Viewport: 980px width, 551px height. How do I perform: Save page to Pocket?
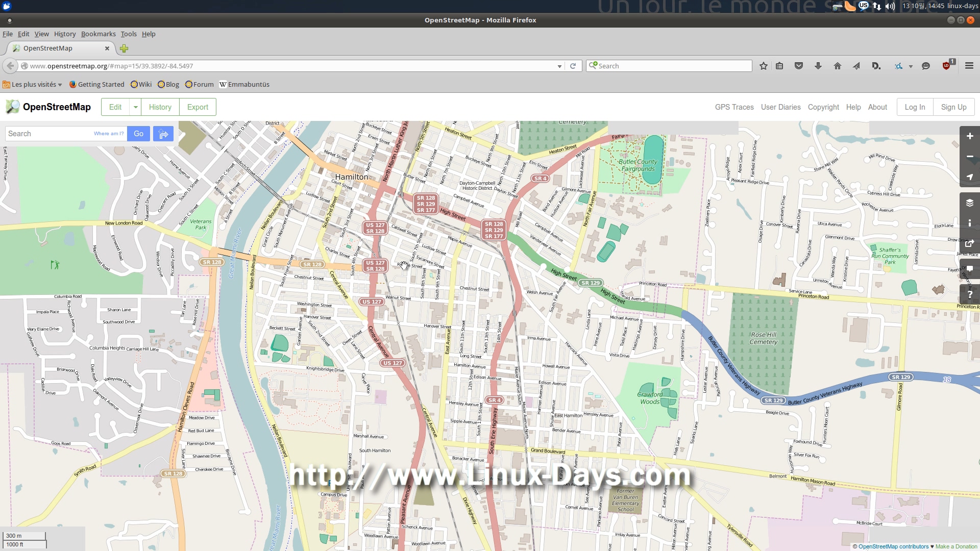pos(799,66)
